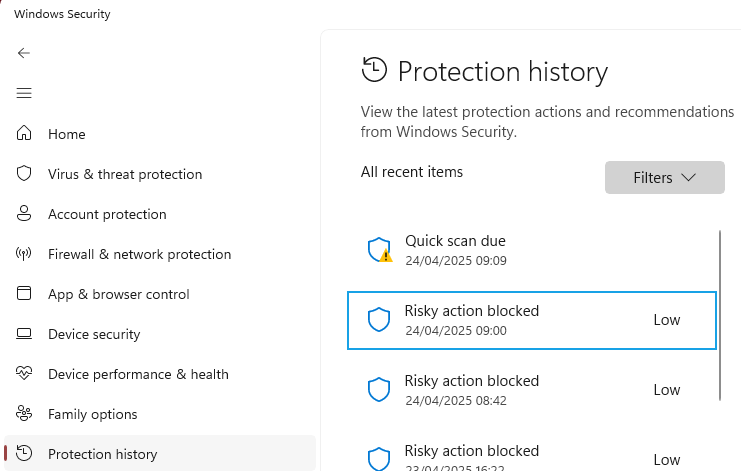
Task: Open Protection history in the sidebar
Action: (x=160, y=454)
